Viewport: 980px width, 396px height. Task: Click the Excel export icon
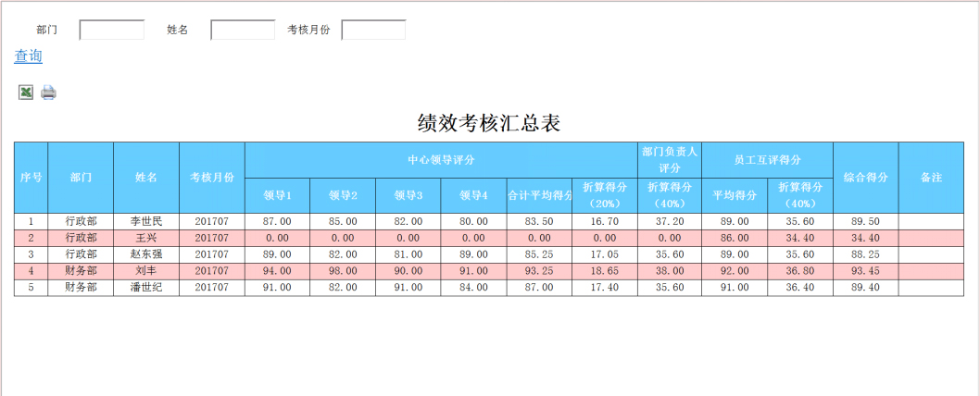[x=26, y=92]
